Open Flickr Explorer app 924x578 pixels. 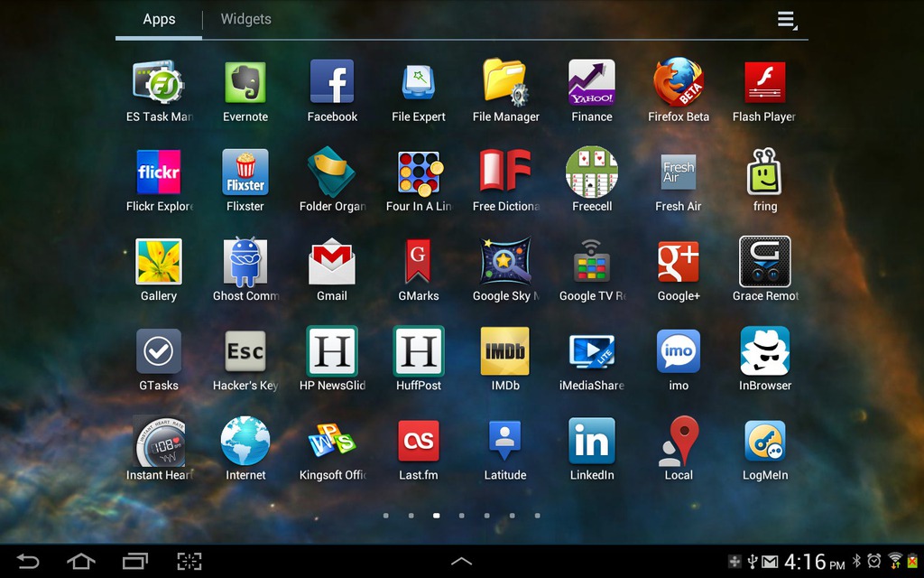coord(159,172)
